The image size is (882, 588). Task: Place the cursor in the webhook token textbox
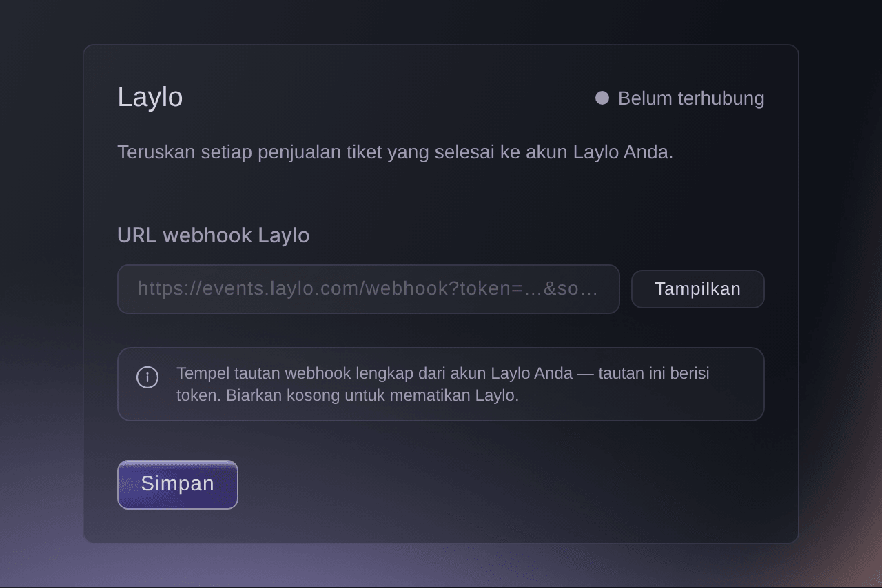click(x=369, y=289)
